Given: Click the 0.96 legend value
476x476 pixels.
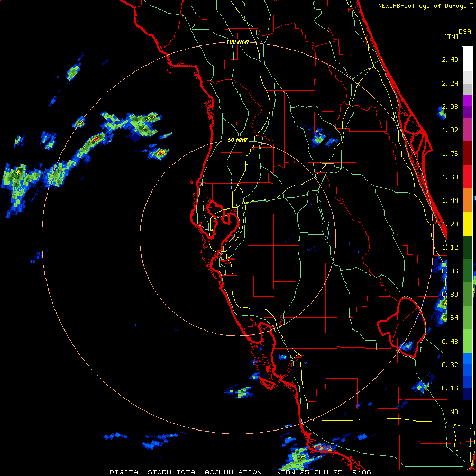Looking at the screenshot, I should coord(450,271).
